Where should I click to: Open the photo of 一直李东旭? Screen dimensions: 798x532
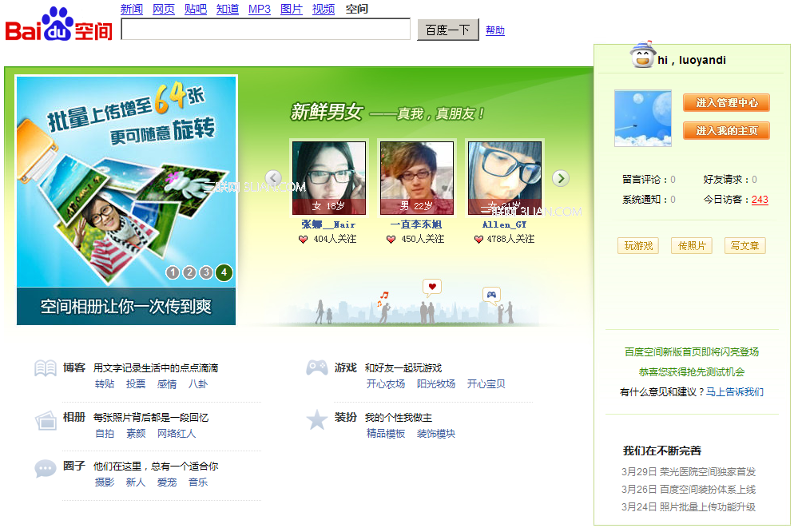[x=417, y=177]
